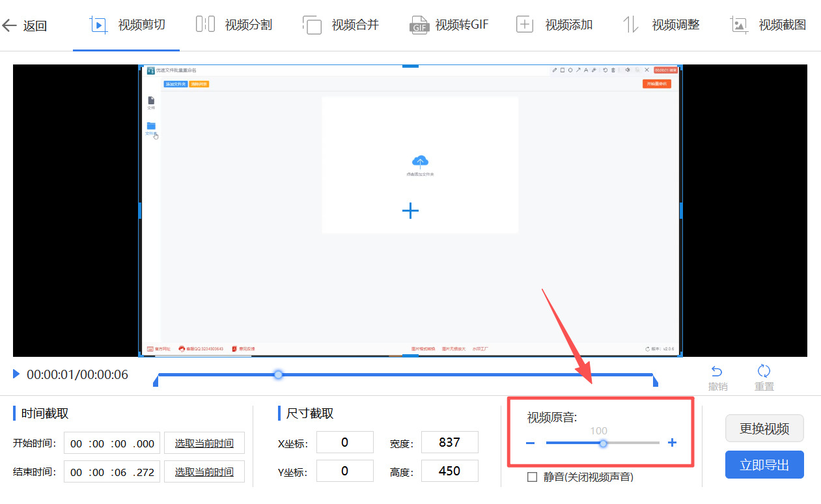Open the 视频添加 tab
Viewport: 821px width, 504px height.
tap(554, 25)
